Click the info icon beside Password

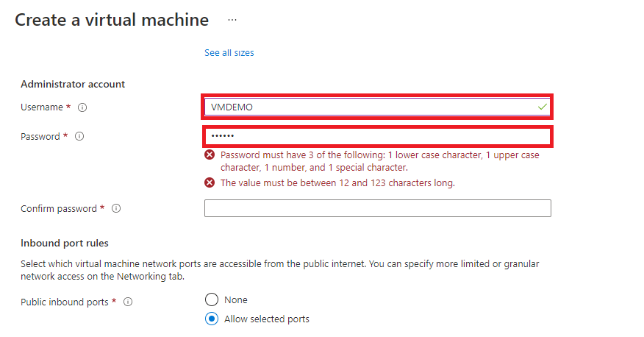pos(79,136)
